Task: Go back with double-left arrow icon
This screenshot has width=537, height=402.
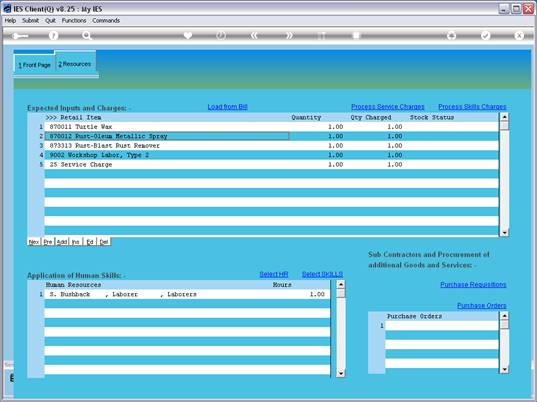Action: pos(254,35)
